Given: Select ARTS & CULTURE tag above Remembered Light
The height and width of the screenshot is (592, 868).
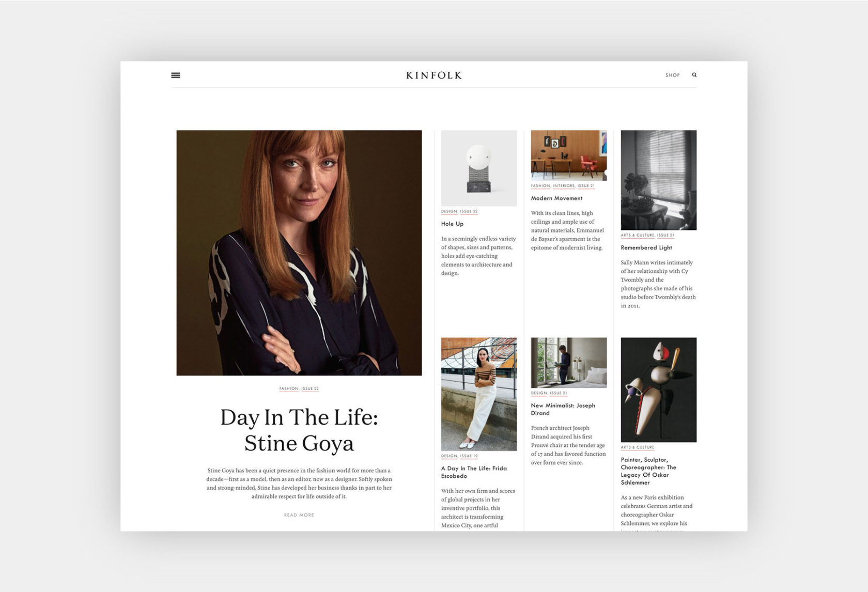Looking at the screenshot, I should coord(638,235).
